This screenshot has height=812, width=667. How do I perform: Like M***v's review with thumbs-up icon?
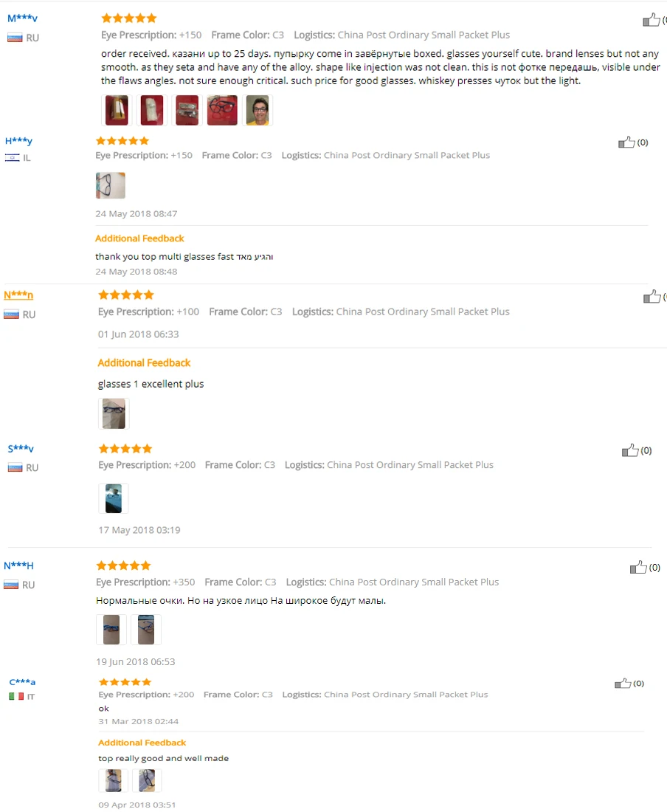pyautogui.click(x=652, y=20)
